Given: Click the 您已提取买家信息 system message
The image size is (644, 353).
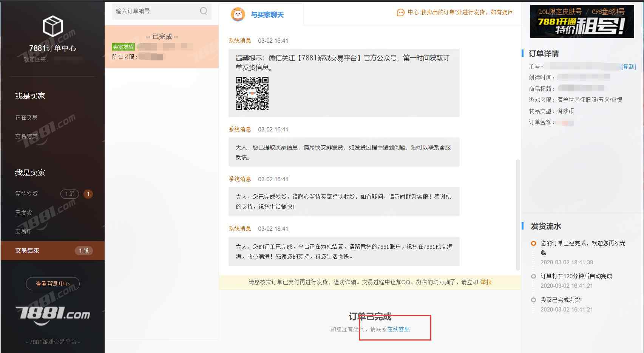Looking at the screenshot, I should [x=344, y=152].
